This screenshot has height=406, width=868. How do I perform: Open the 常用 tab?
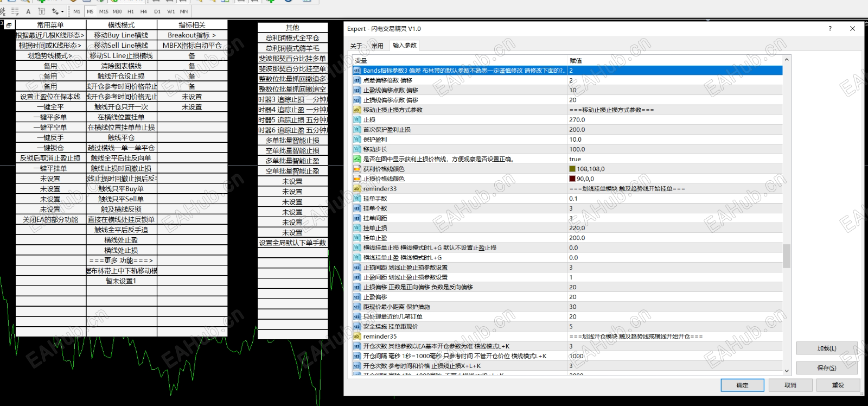[378, 46]
